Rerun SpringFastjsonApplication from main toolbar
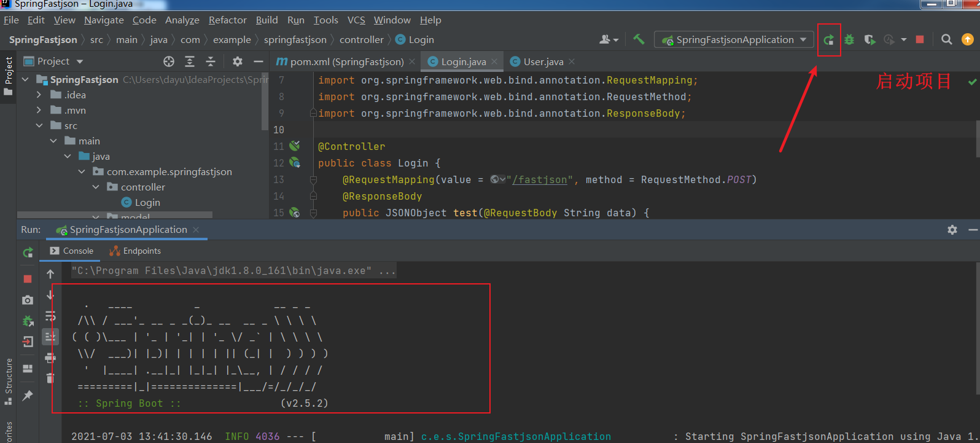 pos(829,40)
